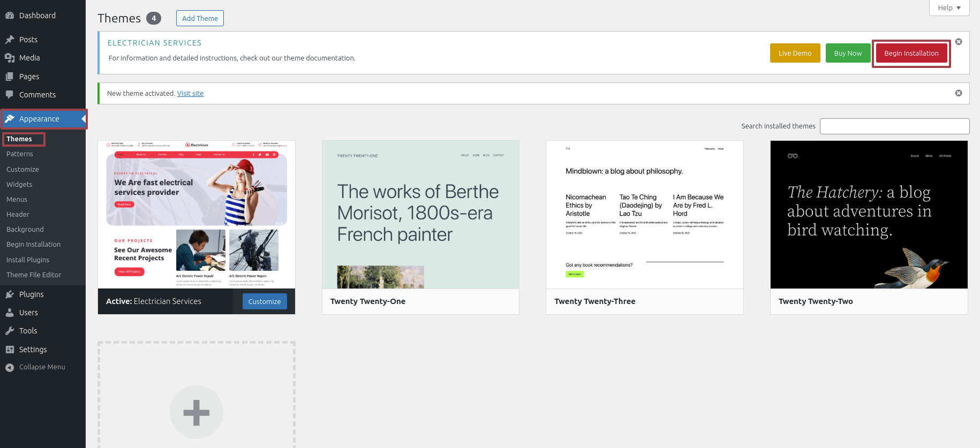Click the Live Demo button

click(x=795, y=53)
